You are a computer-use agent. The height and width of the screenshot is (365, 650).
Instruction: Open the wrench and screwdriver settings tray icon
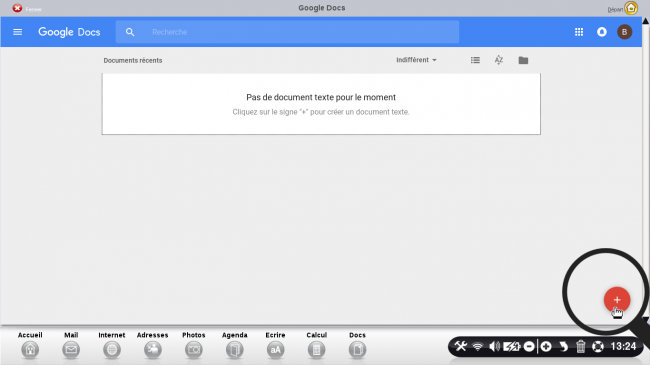tap(461, 346)
